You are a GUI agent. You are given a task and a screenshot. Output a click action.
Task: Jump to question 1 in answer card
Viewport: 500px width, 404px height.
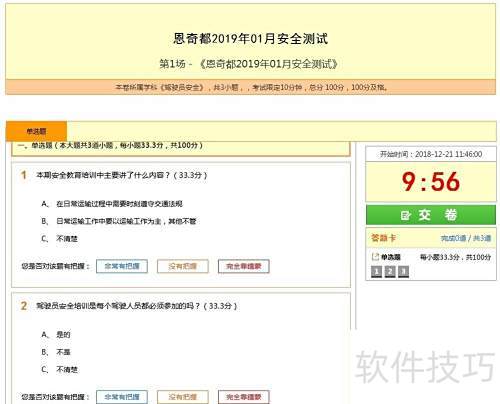tap(376, 272)
